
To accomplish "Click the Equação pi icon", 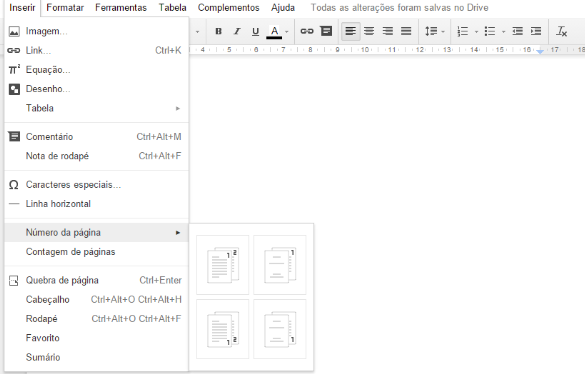I will pos(14,69).
